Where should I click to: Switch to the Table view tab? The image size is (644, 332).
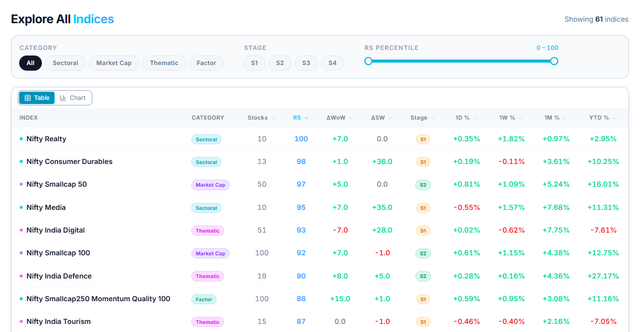pos(37,98)
